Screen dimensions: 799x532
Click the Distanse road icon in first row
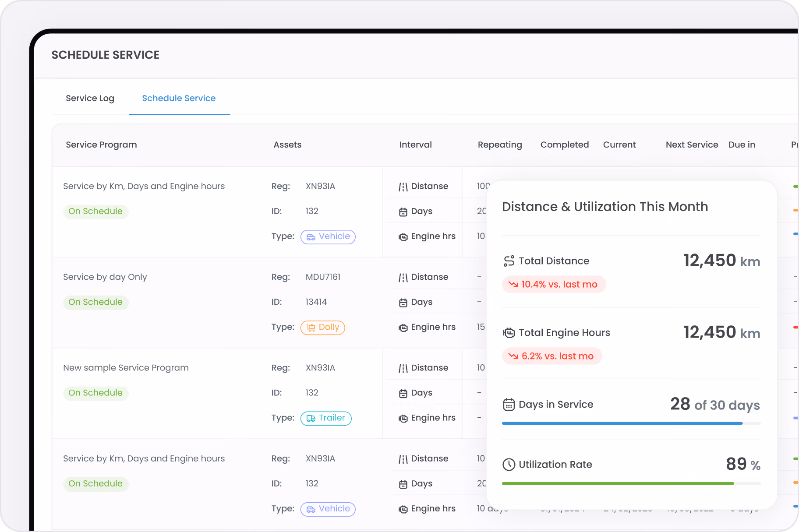[x=403, y=187]
